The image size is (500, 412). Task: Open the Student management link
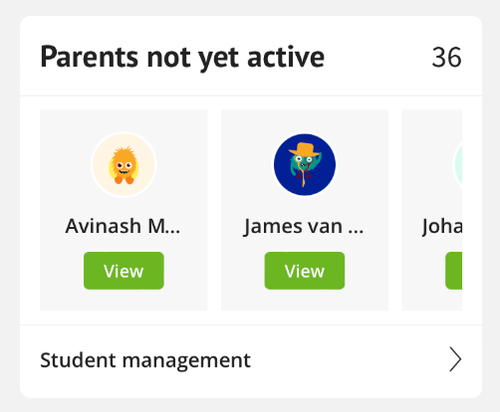pyautogui.click(x=145, y=360)
